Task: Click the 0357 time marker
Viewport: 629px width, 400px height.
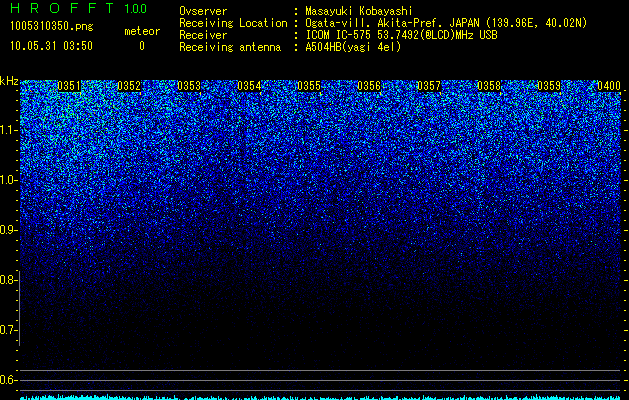Action: pyautogui.click(x=429, y=86)
